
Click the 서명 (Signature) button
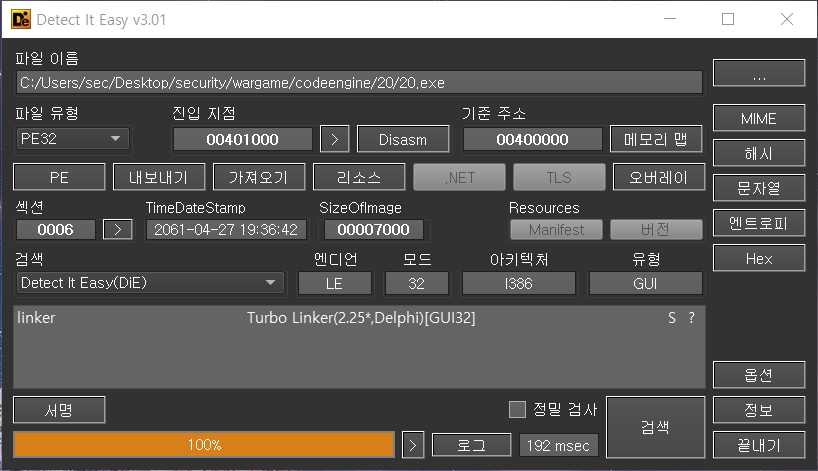[59, 410]
